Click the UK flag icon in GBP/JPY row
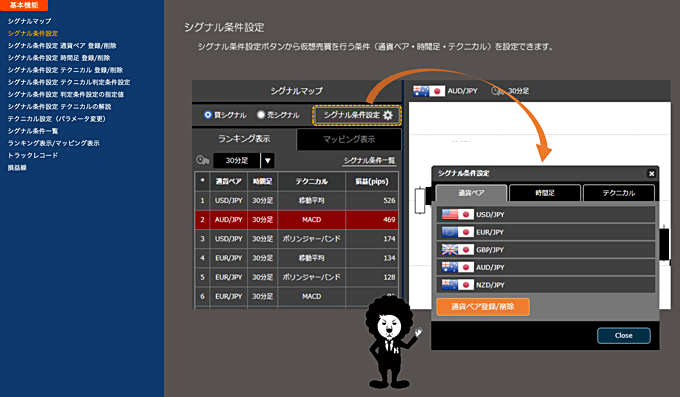680x397 pixels. click(450, 249)
